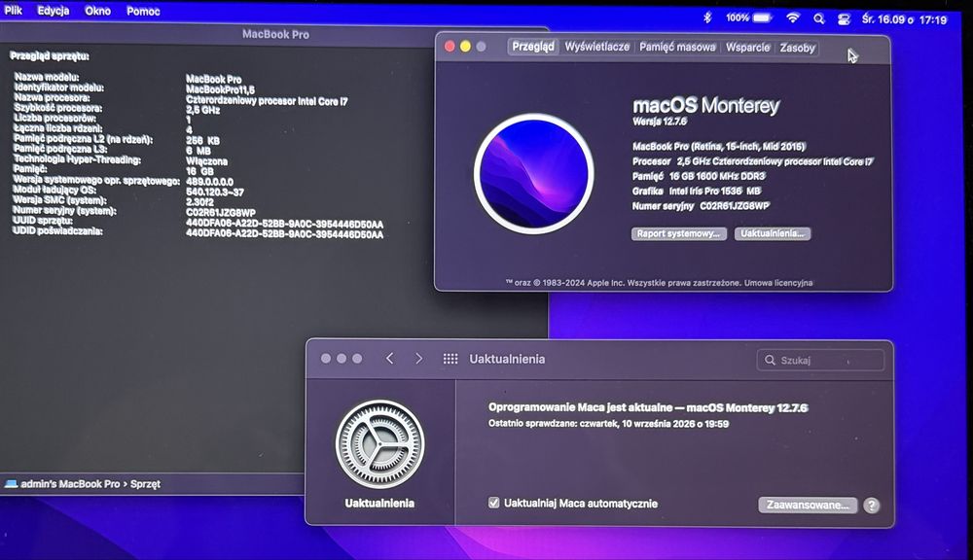973x560 pixels.
Task: Click the help question mark button
Action: (x=871, y=506)
